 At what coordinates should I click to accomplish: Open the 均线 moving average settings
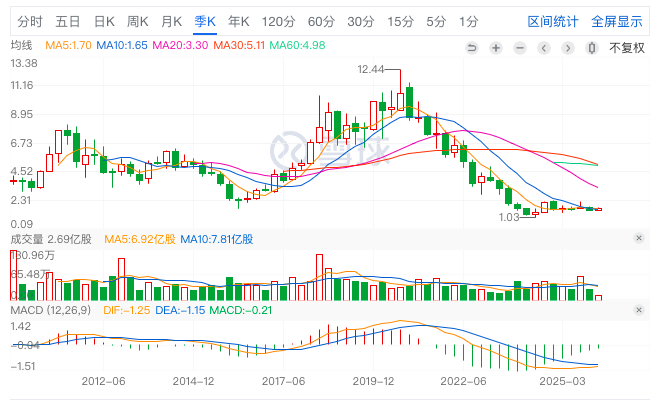pyautogui.click(x=21, y=45)
